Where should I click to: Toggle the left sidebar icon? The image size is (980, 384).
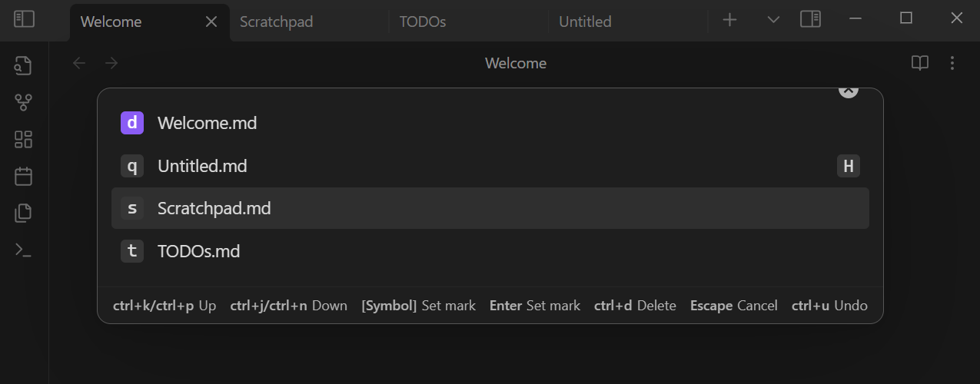[24, 19]
